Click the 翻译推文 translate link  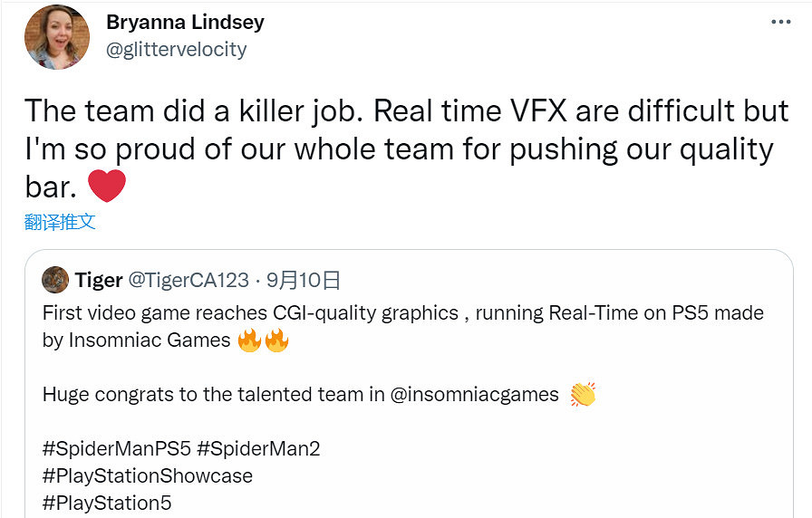click(60, 222)
